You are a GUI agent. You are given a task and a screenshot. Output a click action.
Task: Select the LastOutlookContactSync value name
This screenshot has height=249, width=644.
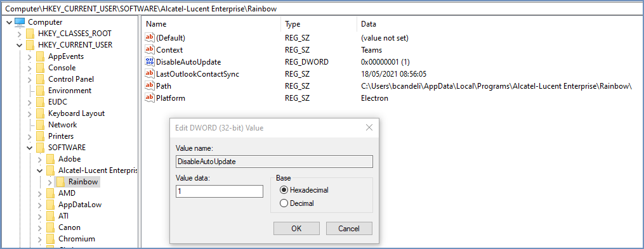[x=197, y=74]
